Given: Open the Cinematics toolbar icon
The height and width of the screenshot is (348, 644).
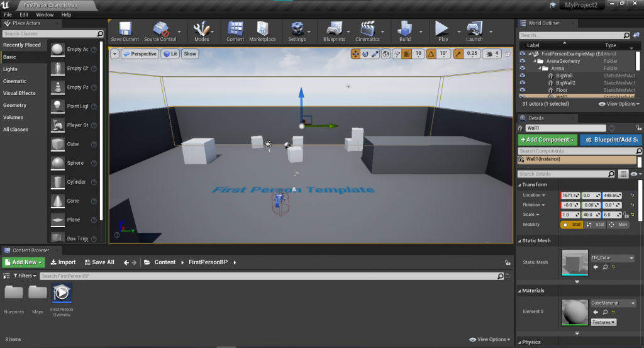Looking at the screenshot, I should [367, 31].
